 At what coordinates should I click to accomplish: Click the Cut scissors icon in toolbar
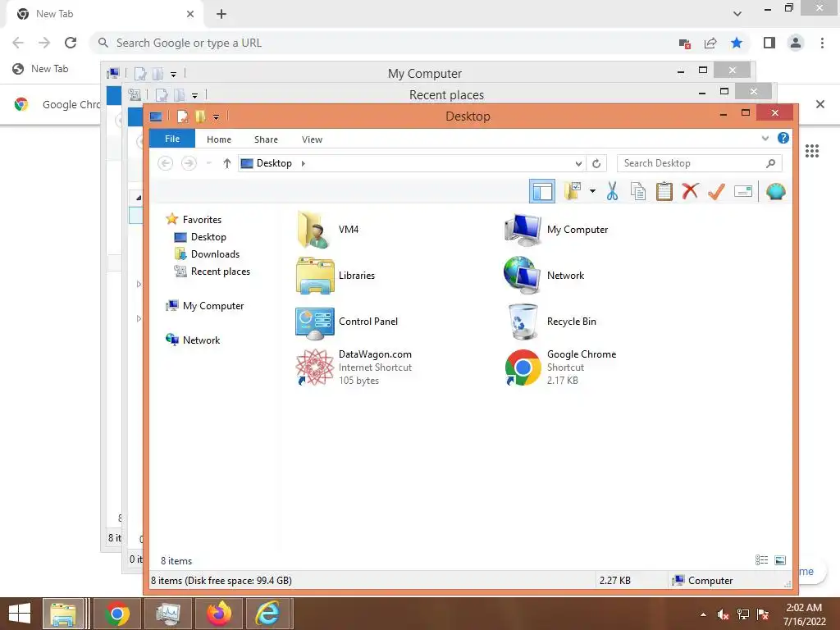(612, 191)
